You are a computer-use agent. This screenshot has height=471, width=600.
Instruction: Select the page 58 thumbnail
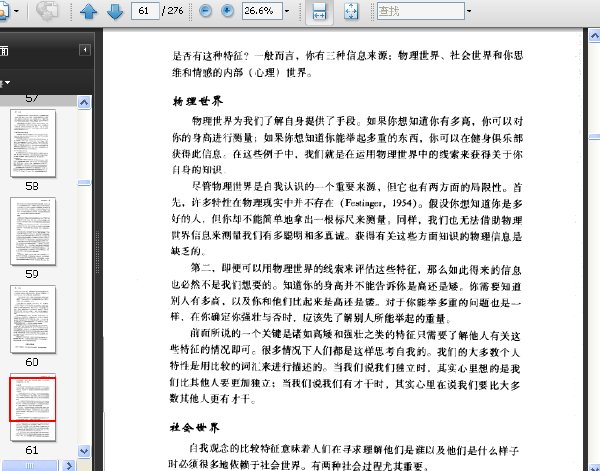[33, 143]
